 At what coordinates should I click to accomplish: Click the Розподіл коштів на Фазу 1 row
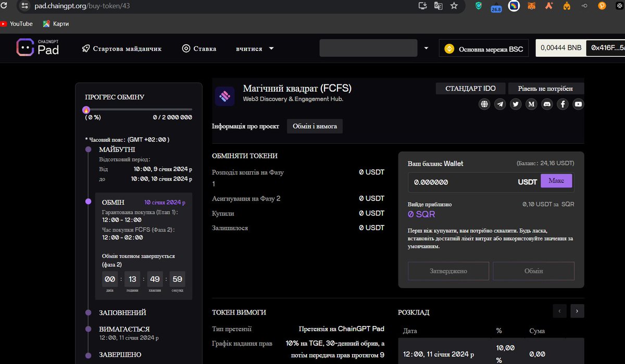298,178
